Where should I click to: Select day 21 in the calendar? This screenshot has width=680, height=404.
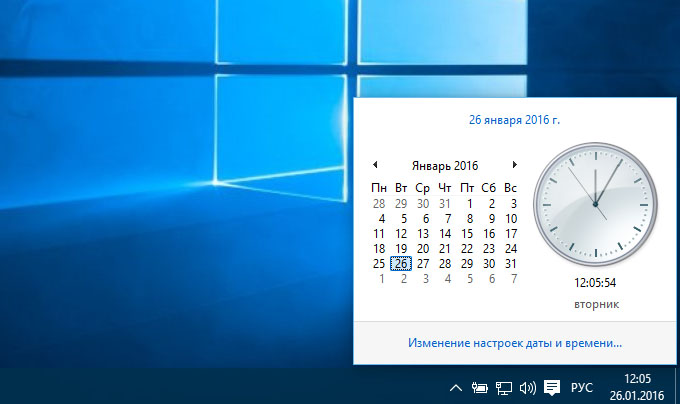[x=445, y=249]
